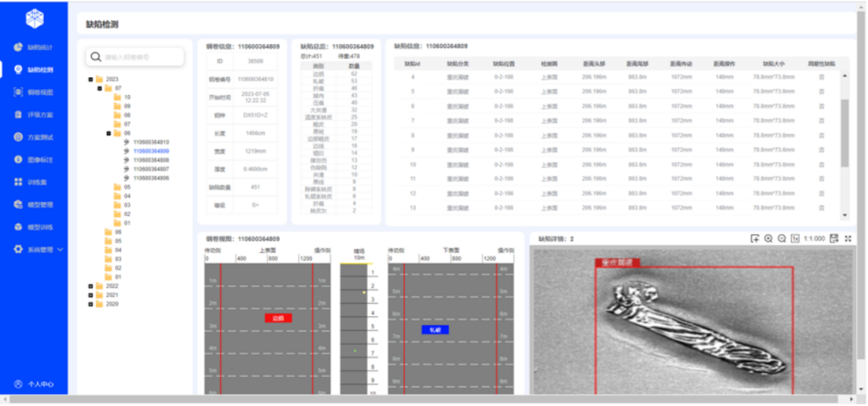868x406 pixels.
Task: Click the save icon above defect image
Action: coord(834,239)
